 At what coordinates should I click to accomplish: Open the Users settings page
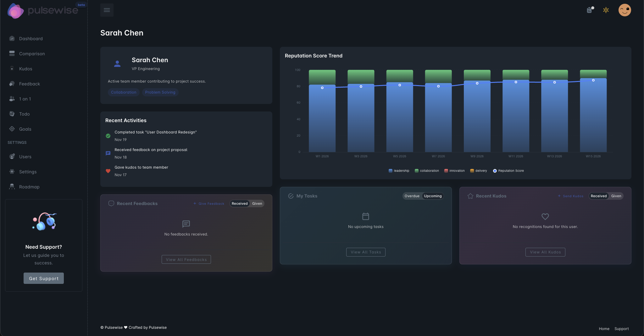coord(25,156)
